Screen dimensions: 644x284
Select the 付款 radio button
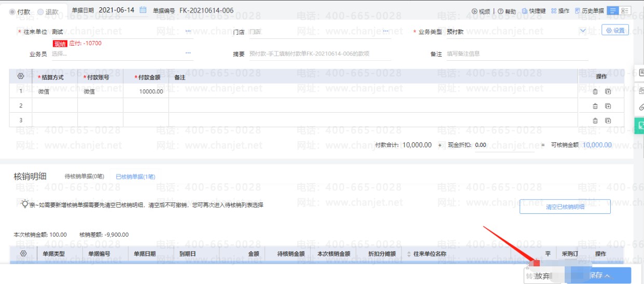12,11
